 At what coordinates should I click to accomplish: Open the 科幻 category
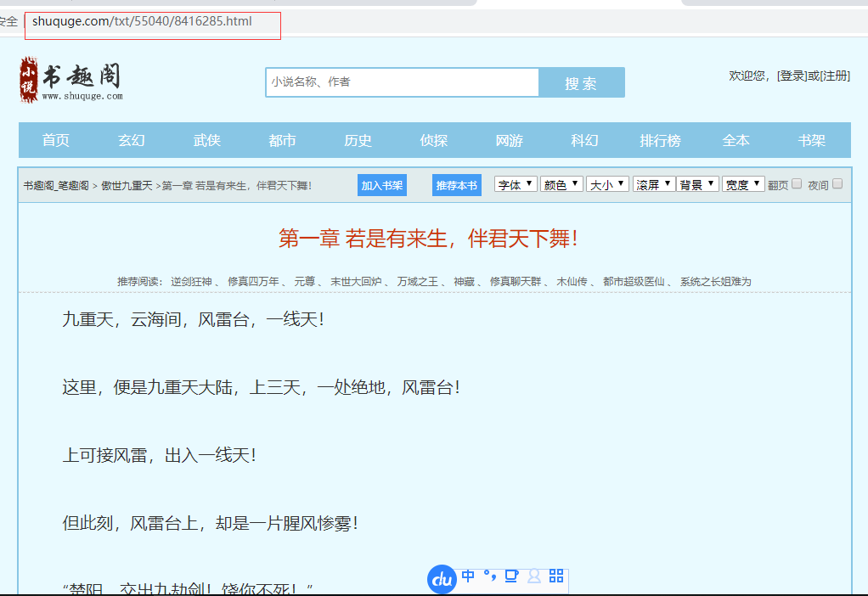pos(584,140)
